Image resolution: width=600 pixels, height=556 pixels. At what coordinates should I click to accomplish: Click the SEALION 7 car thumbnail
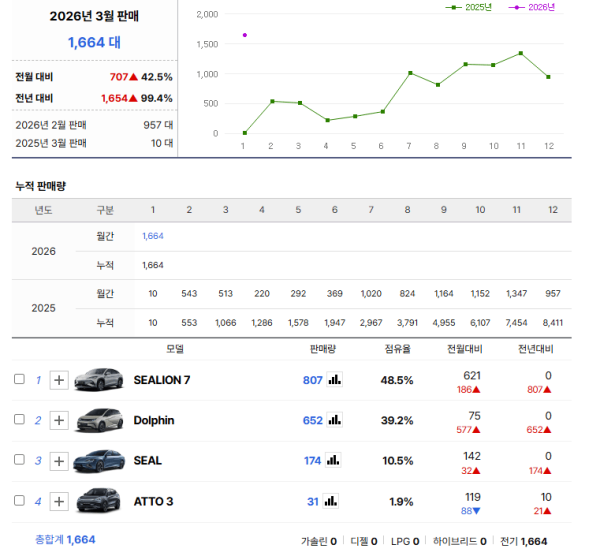98,380
